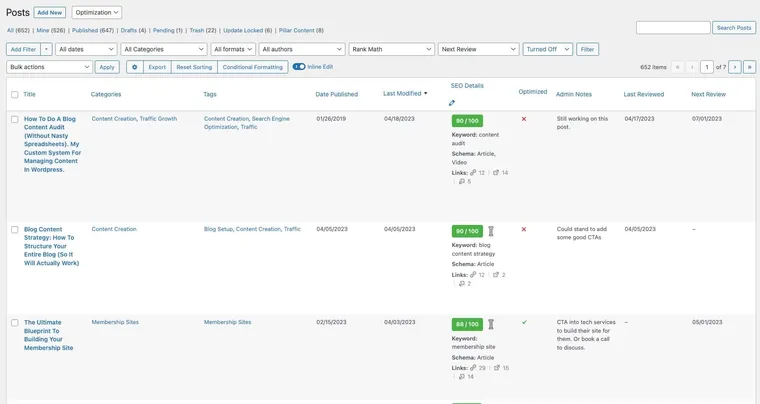Open Blog Content Strategy post title

pyautogui.click(x=51, y=246)
